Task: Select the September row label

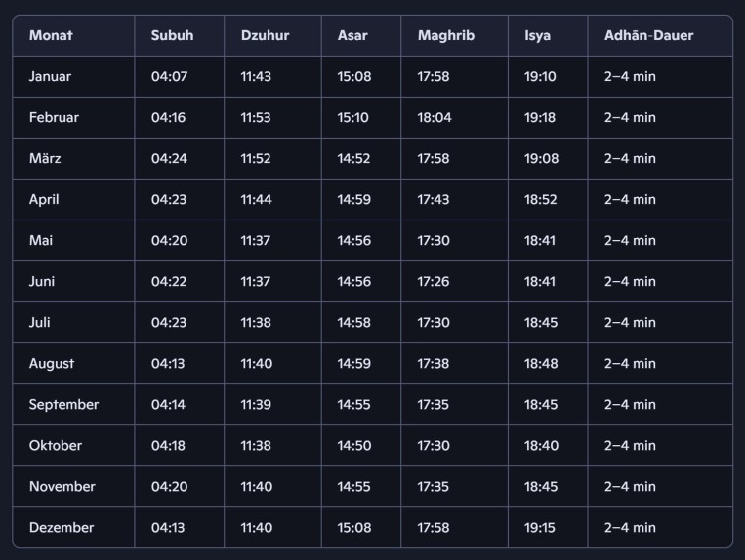Action: [x=63, y=404]
